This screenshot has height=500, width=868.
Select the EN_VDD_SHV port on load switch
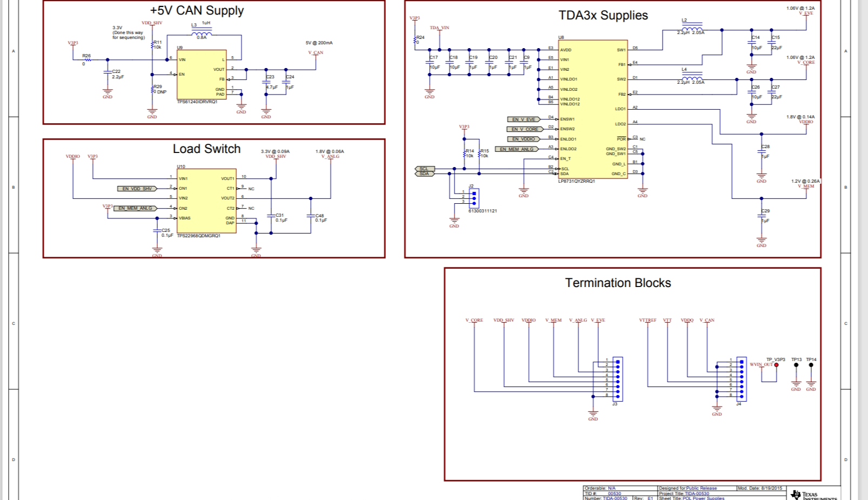(137, 189)
